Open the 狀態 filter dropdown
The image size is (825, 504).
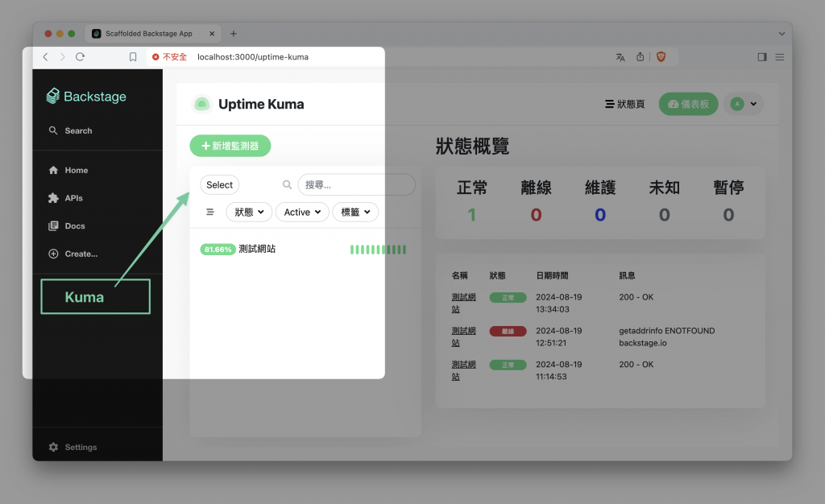(x=249, y=213)
